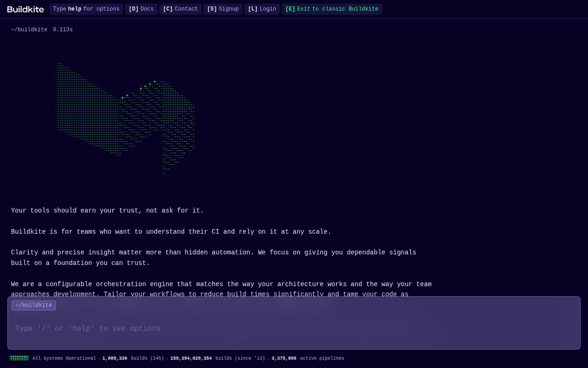Click the ~/buildkite 0.113s timing line

[x=41, y=29]
